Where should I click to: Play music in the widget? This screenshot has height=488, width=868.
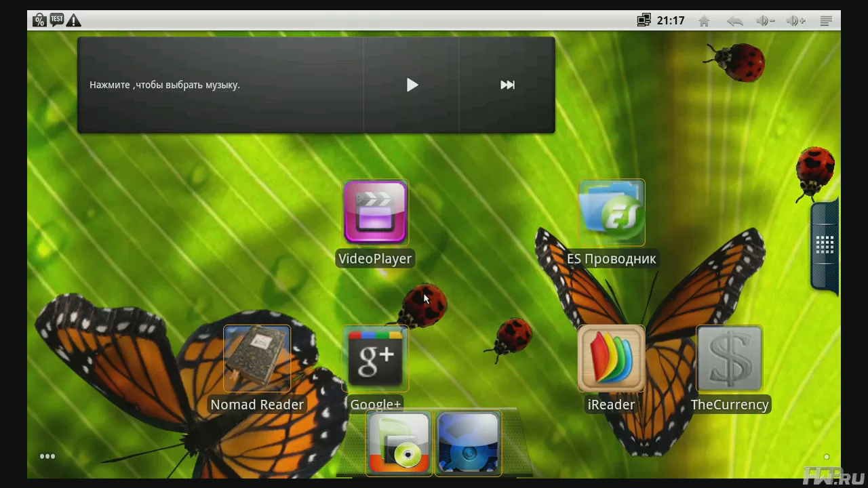tap(412, 85)
